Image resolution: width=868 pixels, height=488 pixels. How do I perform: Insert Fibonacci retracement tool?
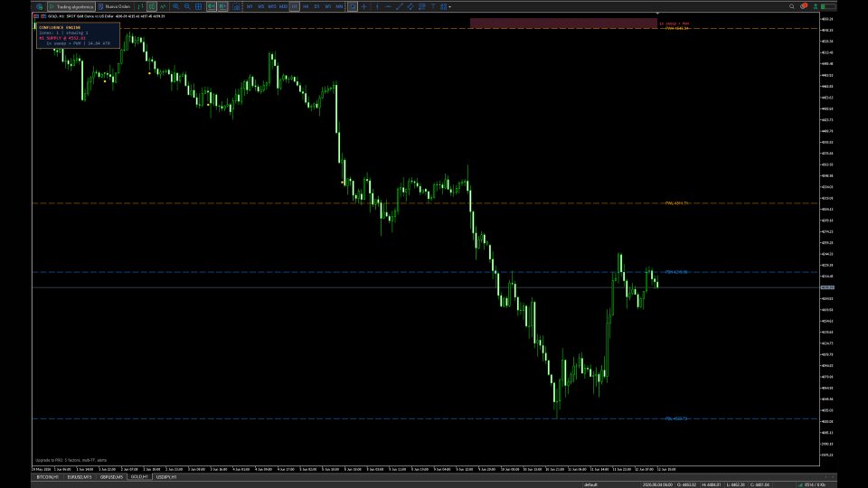422,6
